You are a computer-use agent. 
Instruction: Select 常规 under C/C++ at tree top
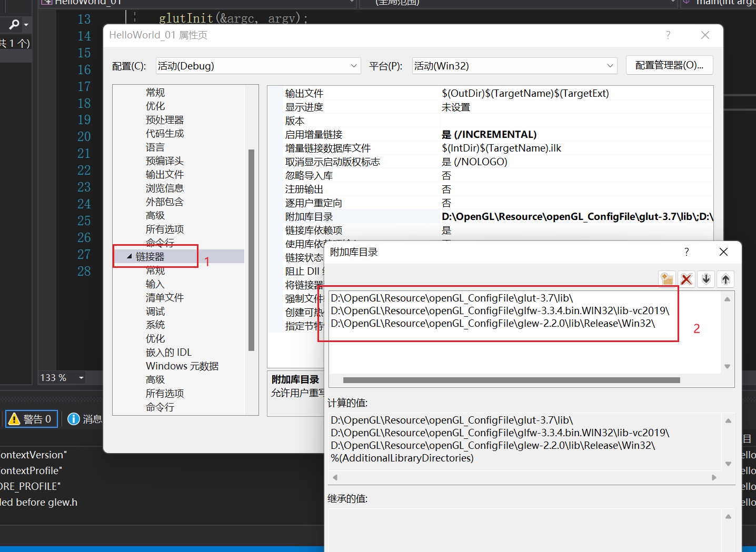[x=155, y=93]
